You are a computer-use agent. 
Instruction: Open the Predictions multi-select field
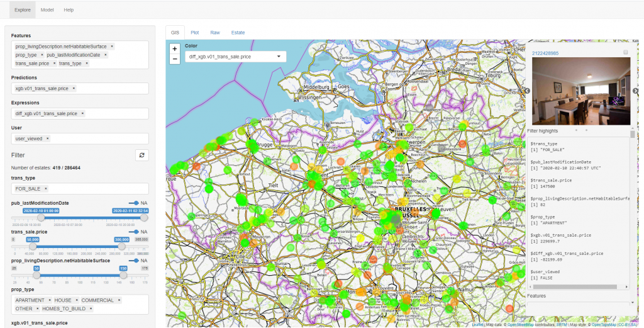point(80,88)
